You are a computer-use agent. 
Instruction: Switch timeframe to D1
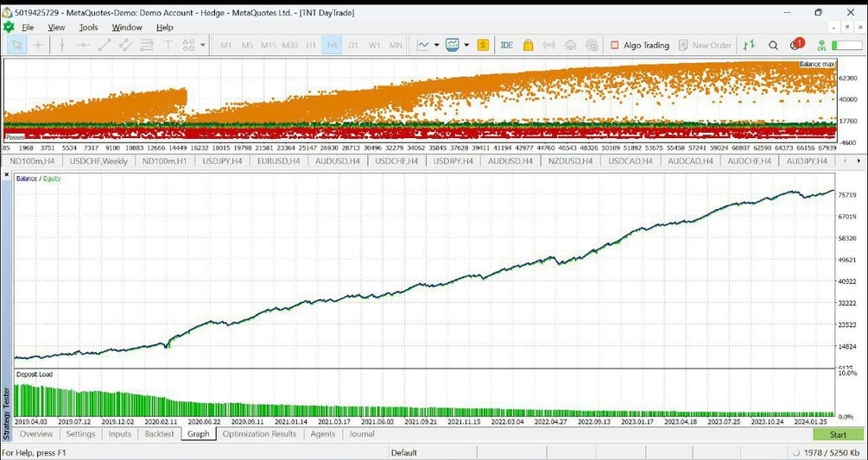point(353,46)
